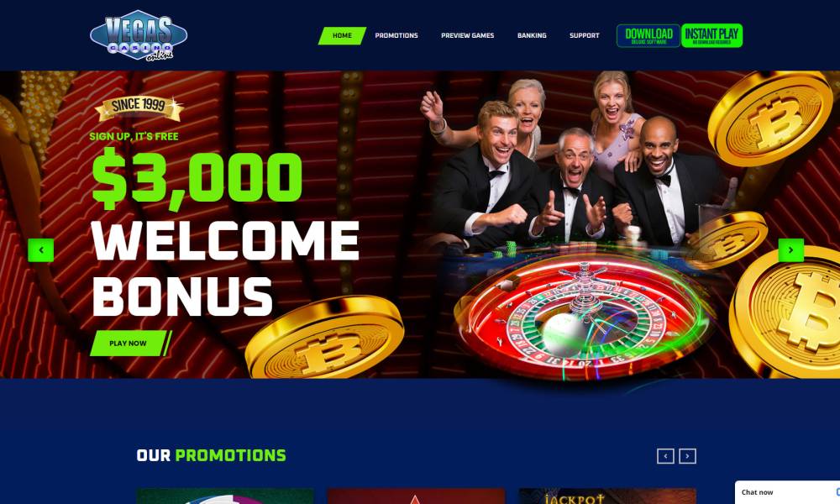Select the Home menu item
This screenshot has width=840, height=504.
342,36
